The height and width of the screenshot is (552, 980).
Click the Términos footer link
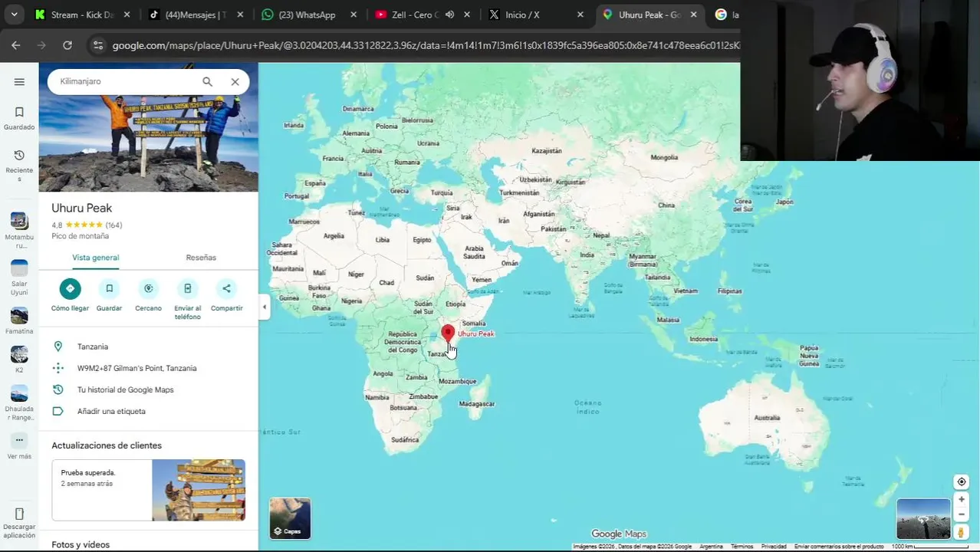(x=742, y=547)
